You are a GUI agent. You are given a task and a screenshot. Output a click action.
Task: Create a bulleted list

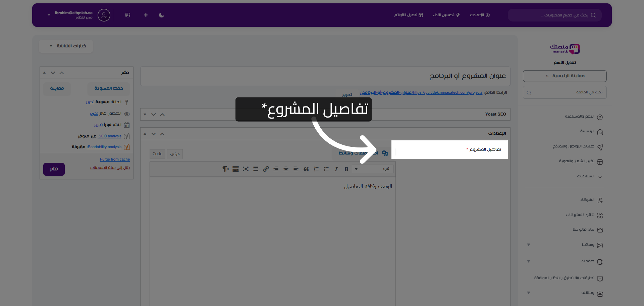pyautogui.click(x=326, y=169)
